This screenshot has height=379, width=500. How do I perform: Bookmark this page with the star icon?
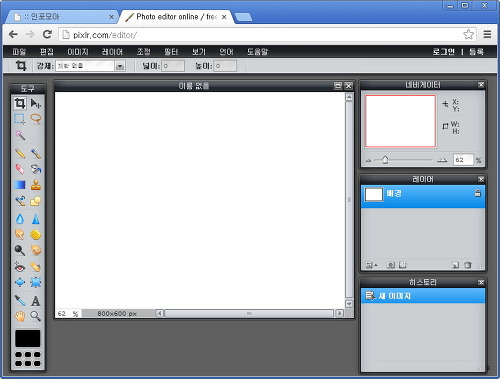468,34
